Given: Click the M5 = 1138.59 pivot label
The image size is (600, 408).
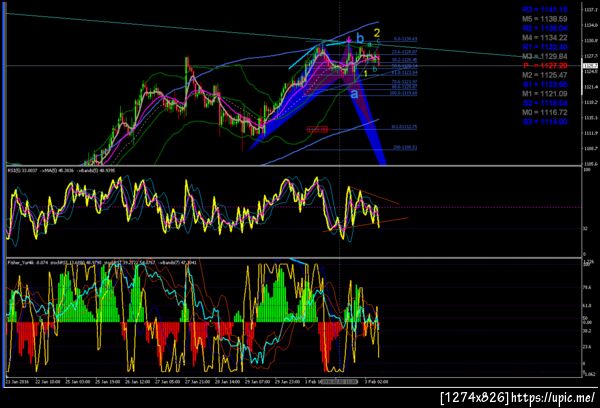Looking at the screenshot, I should click(545, 19).
